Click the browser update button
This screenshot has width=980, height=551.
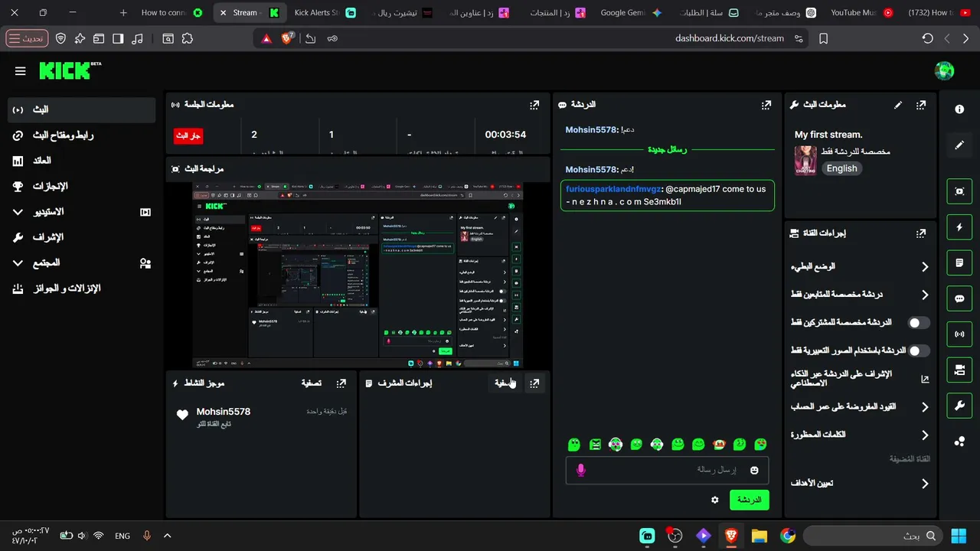click(x=27, y=38)
